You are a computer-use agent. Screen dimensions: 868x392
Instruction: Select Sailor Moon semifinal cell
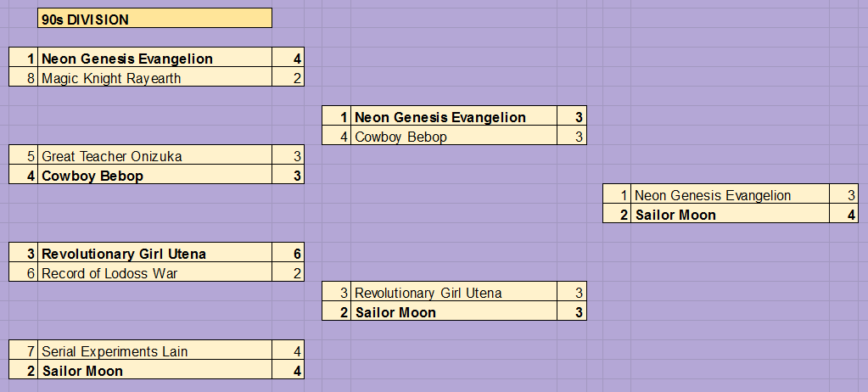tap(454, 311)
